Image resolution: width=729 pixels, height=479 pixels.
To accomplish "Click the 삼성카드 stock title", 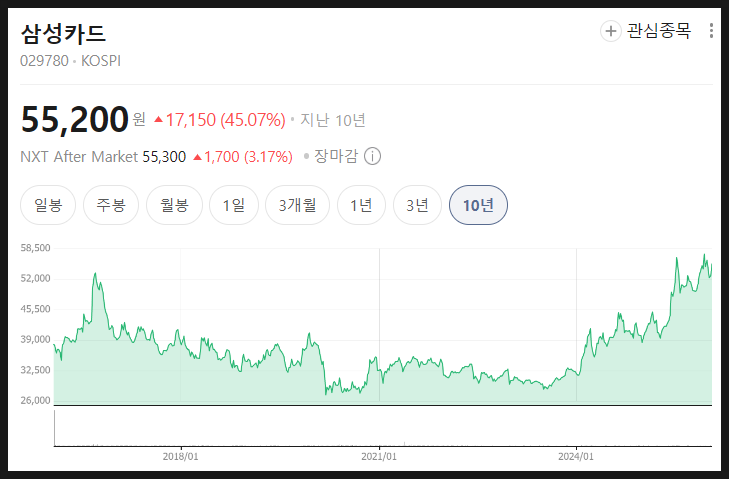I will click(63, 33).
